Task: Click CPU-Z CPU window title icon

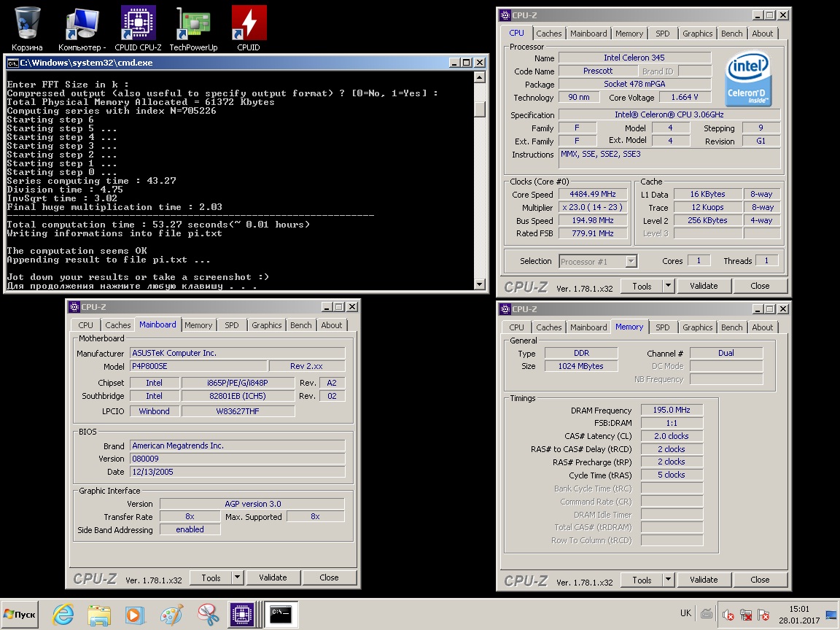Action: [x=505, y=15]
